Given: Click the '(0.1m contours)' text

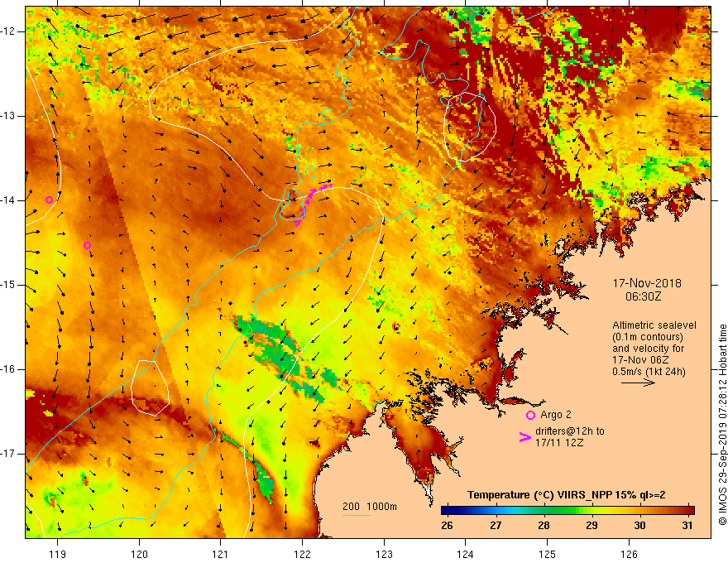Looking at the screenshot, I should (648, 337).
